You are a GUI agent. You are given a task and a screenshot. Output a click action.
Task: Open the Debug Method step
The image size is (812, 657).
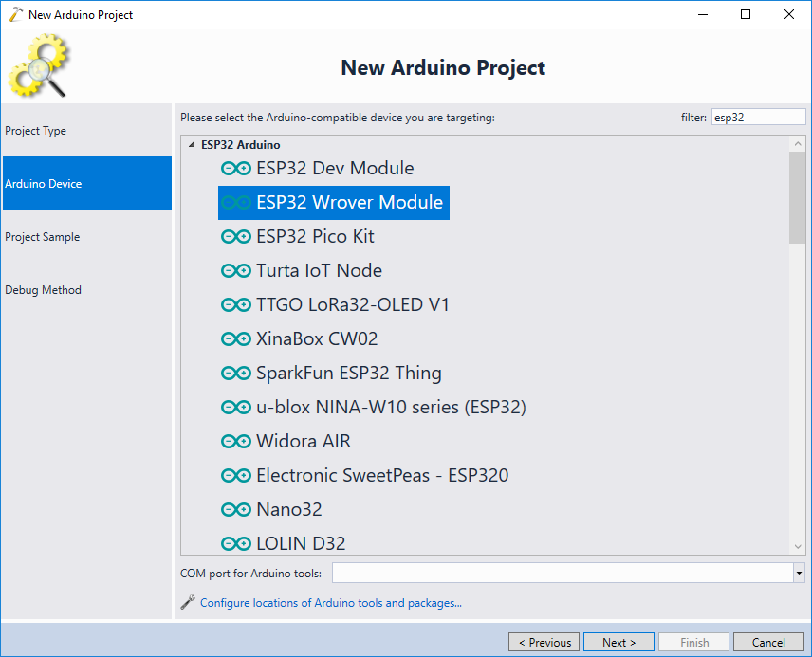(x=87, y=290)
